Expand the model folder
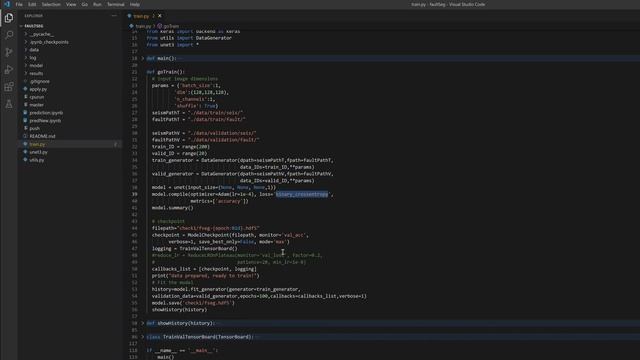640x360 pixels. 36,65
